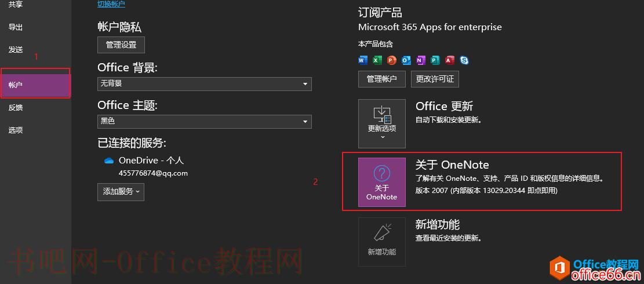Click the 帐户隐私 heading
The width and height of the screenshot is (644, 284).
(119, 27)
